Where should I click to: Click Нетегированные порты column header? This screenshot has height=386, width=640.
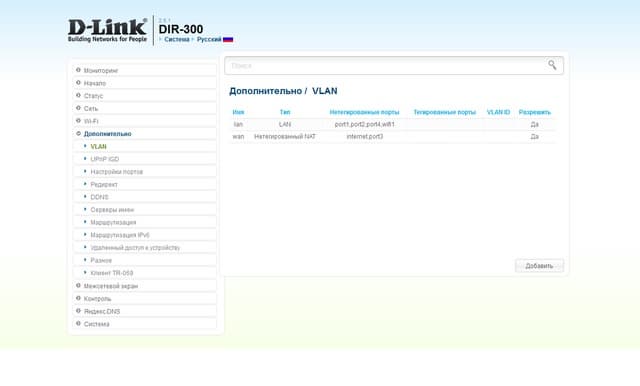[364, 112]
